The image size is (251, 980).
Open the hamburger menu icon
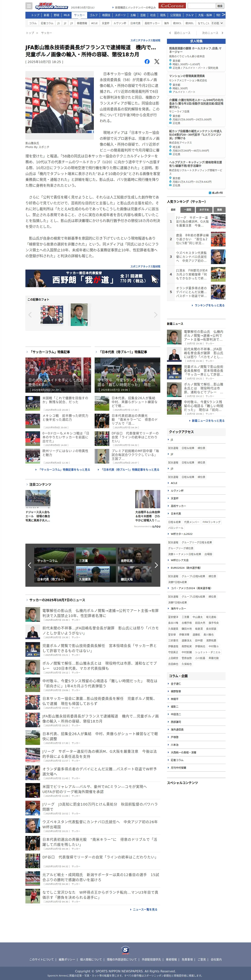click(x=29, y=6)
